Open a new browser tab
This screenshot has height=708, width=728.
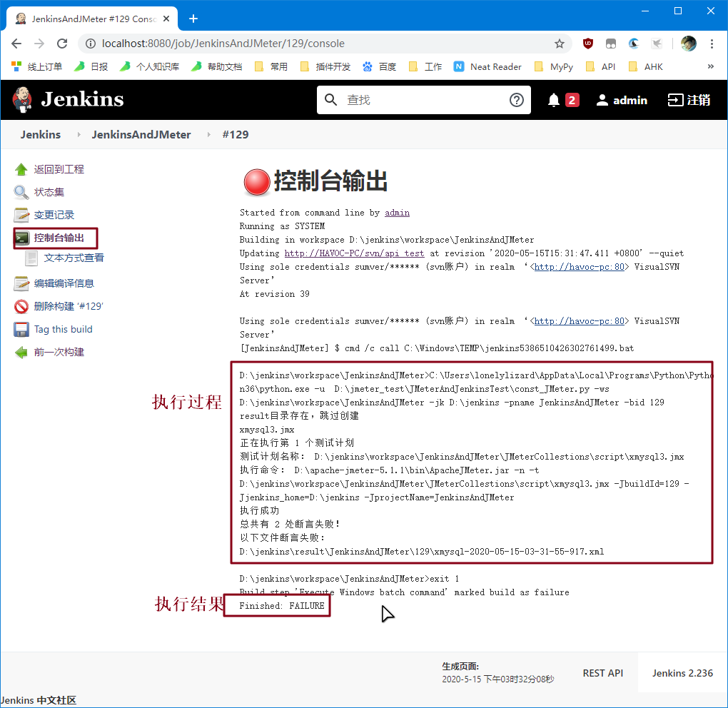[x=193, y=19]
